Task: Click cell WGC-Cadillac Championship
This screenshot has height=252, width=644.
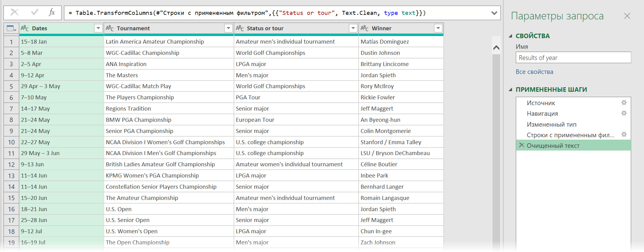Action: coord(169,53)
